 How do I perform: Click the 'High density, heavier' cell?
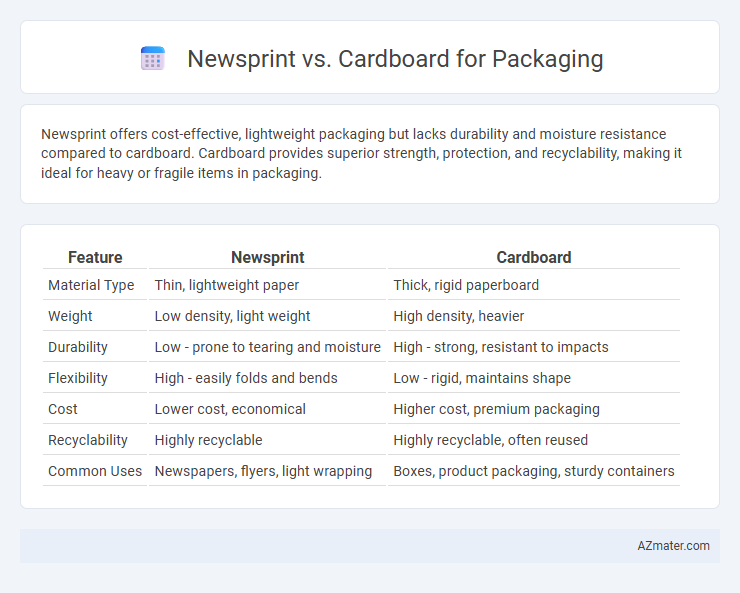pyautogui.click(x=534, y=316)
